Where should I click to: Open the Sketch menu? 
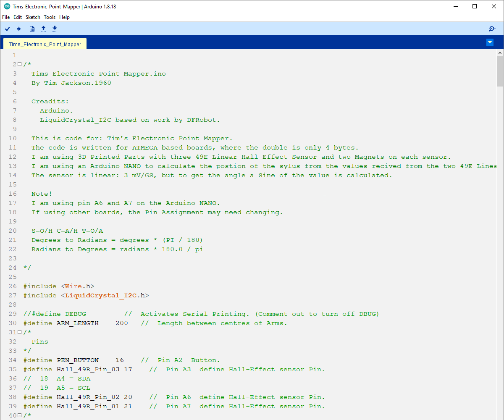33,17
